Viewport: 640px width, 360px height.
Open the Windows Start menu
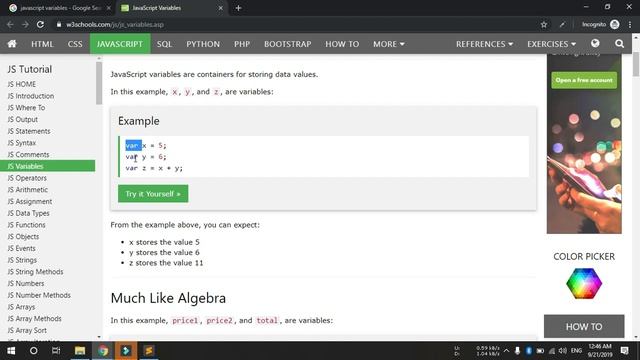coord(11,351)
